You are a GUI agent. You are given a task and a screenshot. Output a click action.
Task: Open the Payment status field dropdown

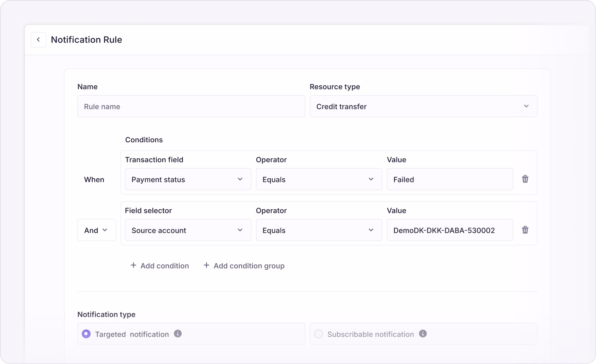tap(188, 179)
